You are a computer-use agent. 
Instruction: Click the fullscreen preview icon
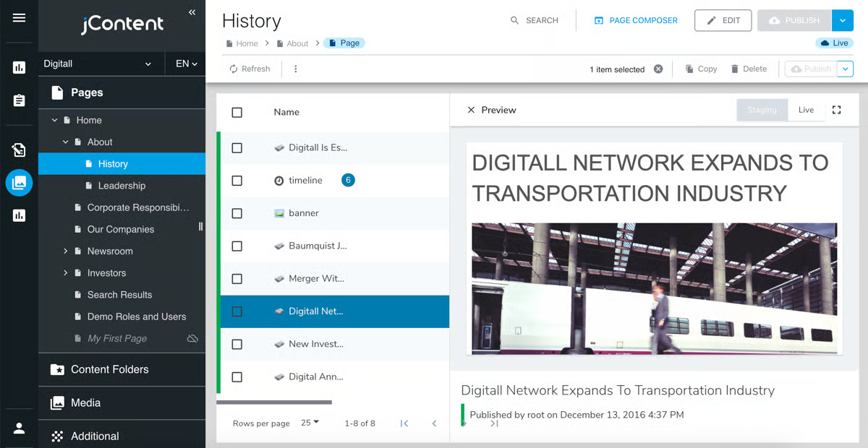click(836, 110)
